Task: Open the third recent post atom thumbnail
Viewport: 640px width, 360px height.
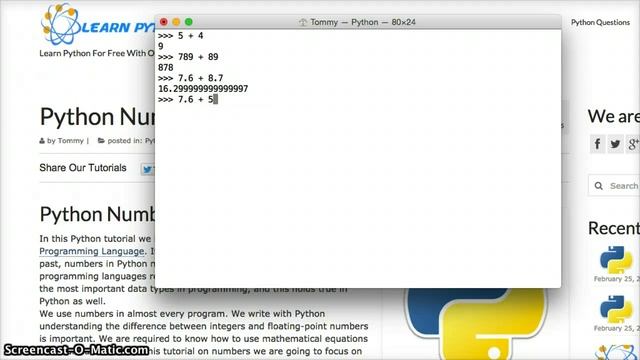Action: [616, 352]
